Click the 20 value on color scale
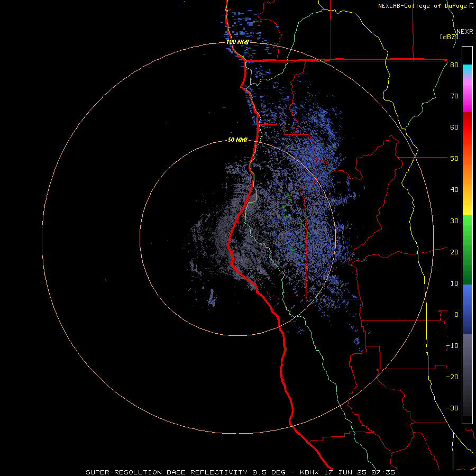 click(454, 252)
